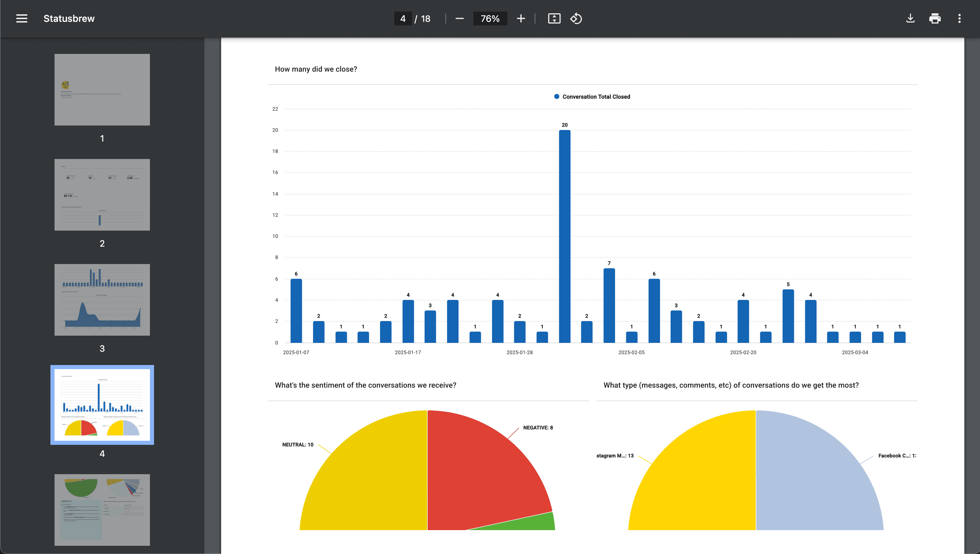Open page 2 from the sidebar
Image resolution: width=980 pixels, height=554 pixels.
coord(102,194)
